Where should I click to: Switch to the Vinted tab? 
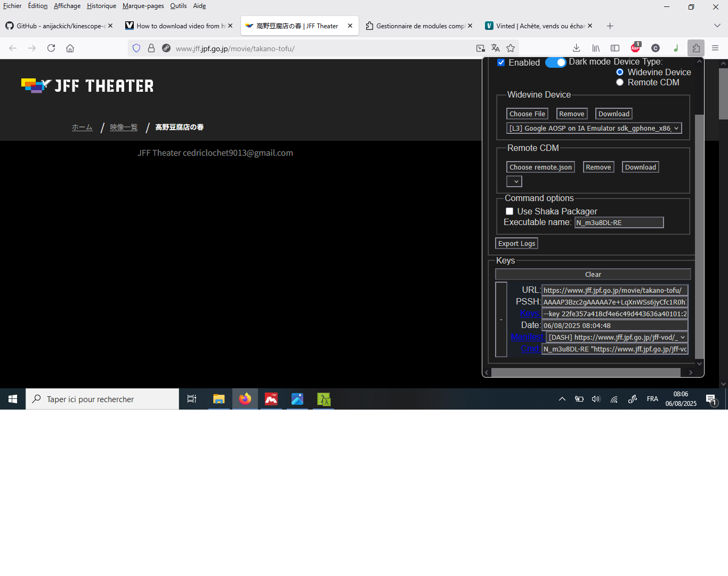pyautogui.click(x=539, y=26)
